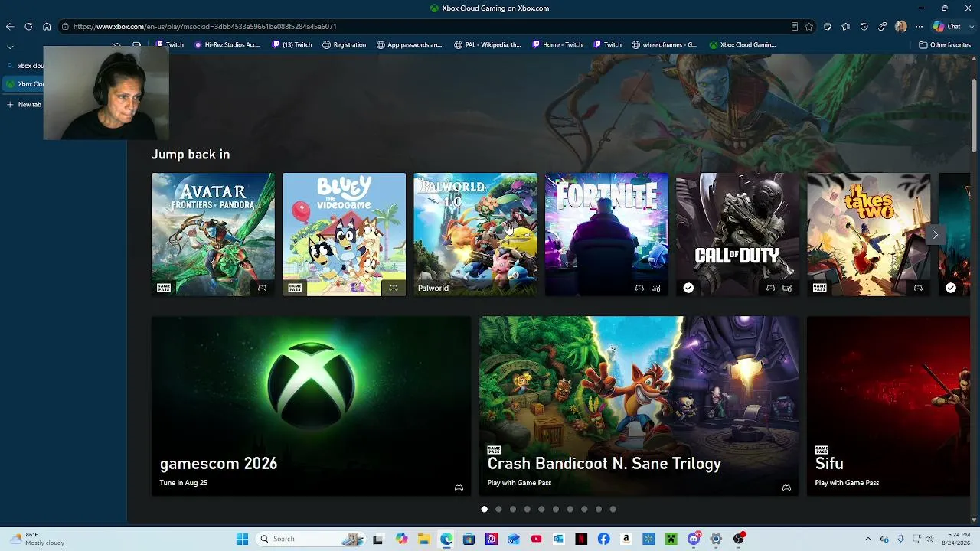Open Facebook from the taskbar
This screenshot has height=551, width=980.
pyautogui.click(x=603, y=539)
